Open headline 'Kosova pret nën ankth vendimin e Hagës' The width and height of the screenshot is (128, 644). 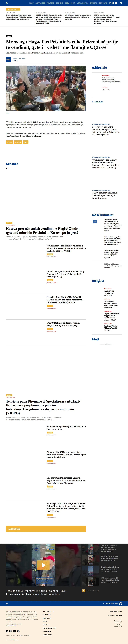[43, 230]
